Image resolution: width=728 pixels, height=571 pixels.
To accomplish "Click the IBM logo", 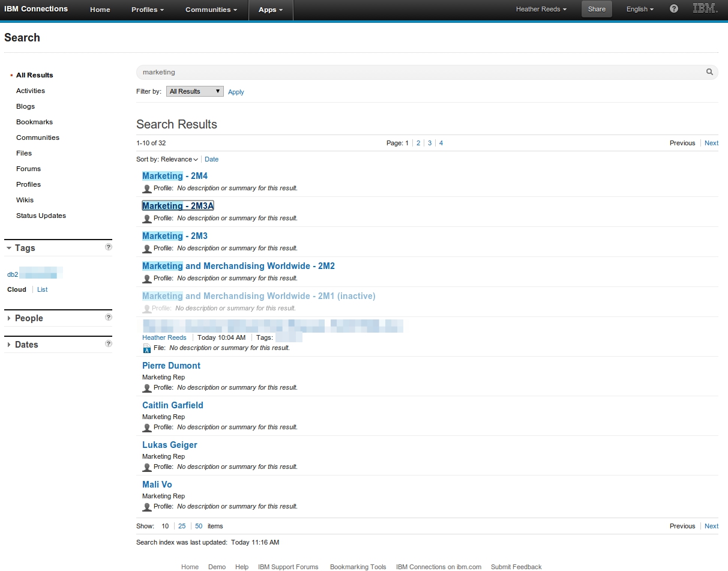I will click(x=705, y=8).
